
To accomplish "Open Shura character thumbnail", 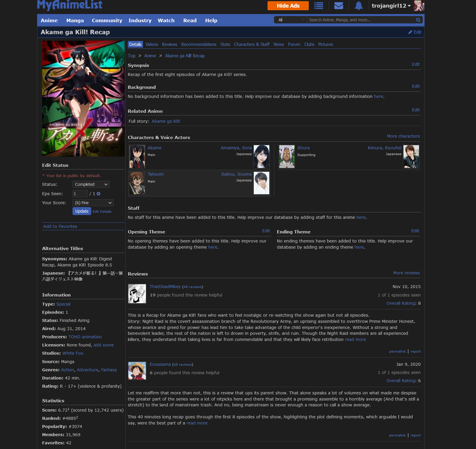I will click(x=287, y=157).
